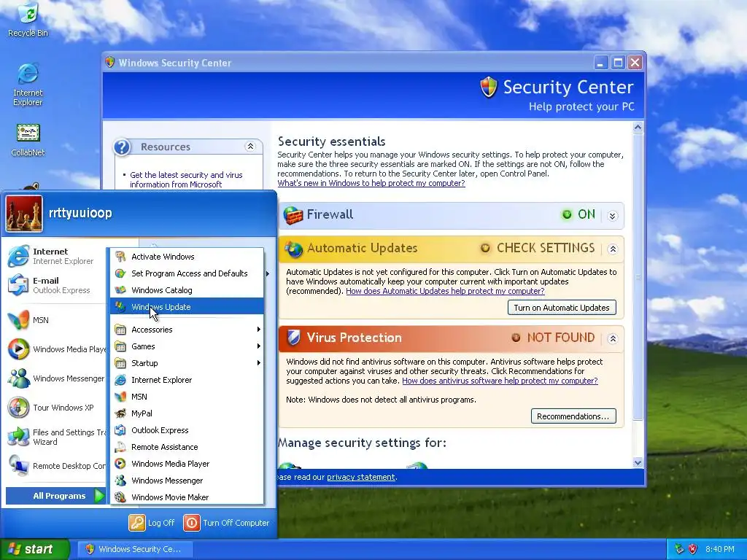Viewport: 747px width, 560px height.
Task: Click Security Center scrollbar down arrow
Action: point(638,462)
